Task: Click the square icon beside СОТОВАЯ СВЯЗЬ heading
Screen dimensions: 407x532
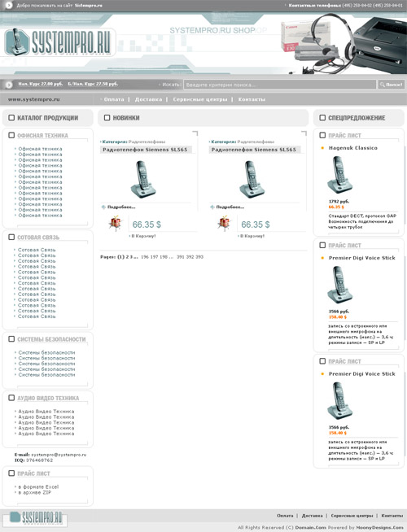Action: (x=11, y=238)
